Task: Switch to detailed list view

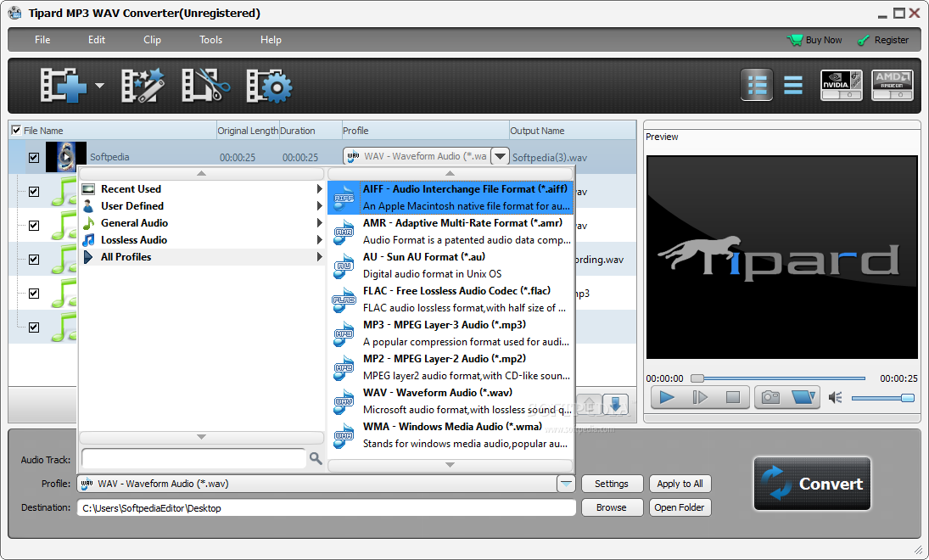Action: [x=757, y=85]
